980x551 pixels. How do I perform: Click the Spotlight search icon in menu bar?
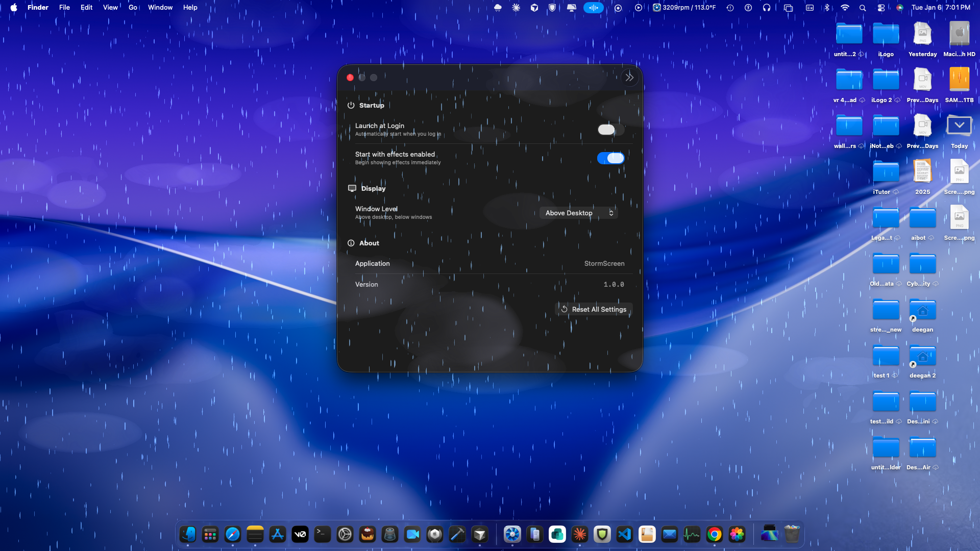coord(862,8)
